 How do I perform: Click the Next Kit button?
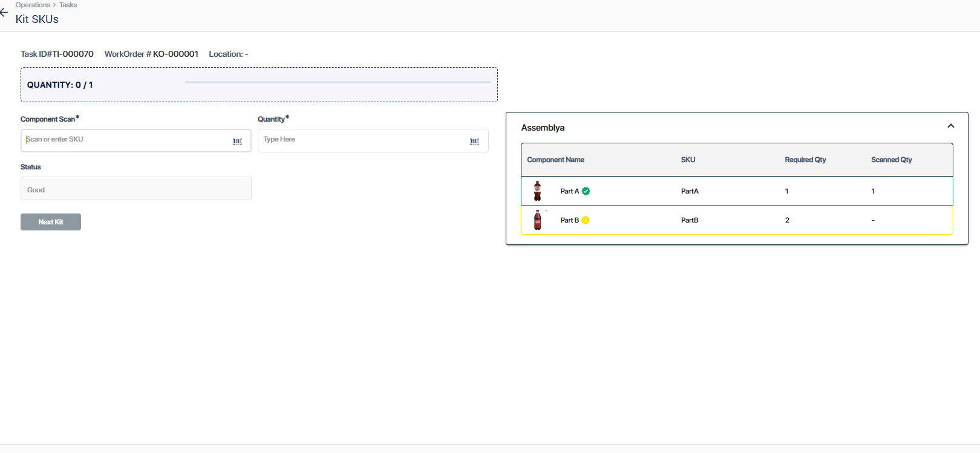coord(51,222)
